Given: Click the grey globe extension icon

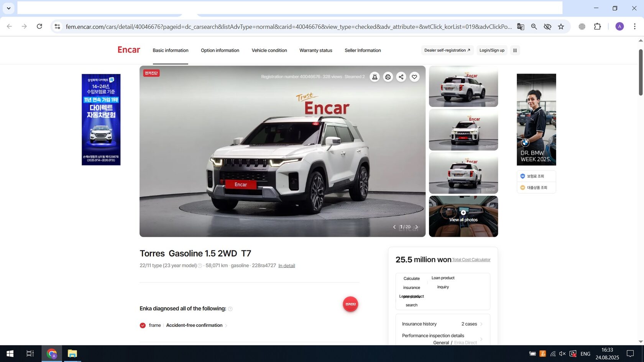Looking at the screenshot, I should click(582, 26).
